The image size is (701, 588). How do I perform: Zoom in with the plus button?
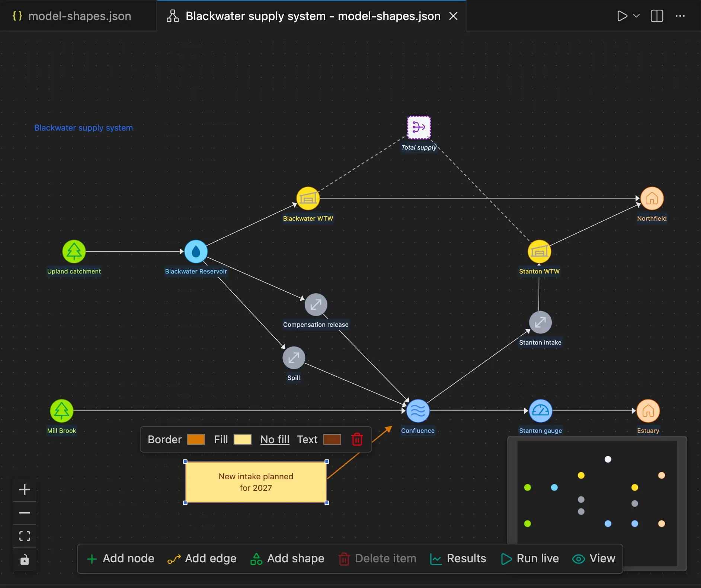pos(25,489)
